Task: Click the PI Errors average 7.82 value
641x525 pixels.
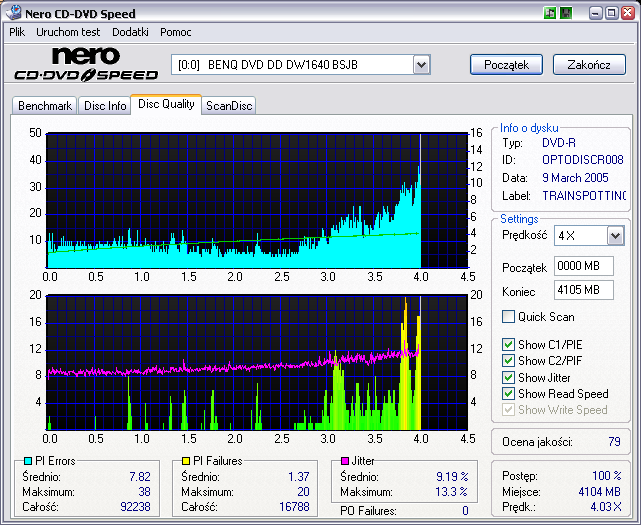Action: (140, 477)
